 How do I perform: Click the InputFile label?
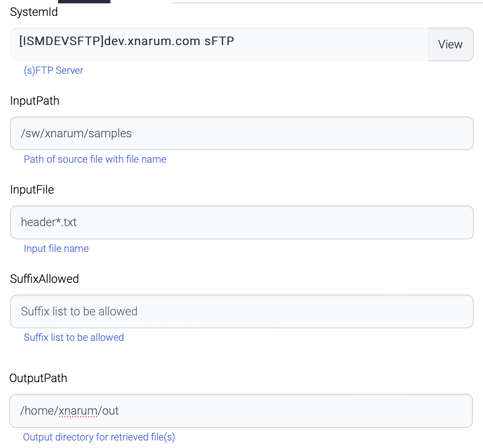tap(32, 190)
